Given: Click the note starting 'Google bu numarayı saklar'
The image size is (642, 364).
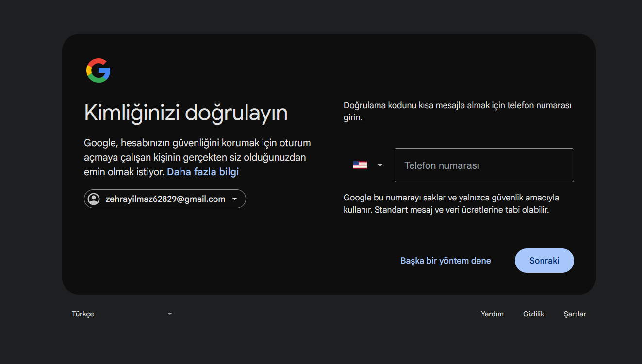Looking at the screenshot, I should tap(452, 204).
